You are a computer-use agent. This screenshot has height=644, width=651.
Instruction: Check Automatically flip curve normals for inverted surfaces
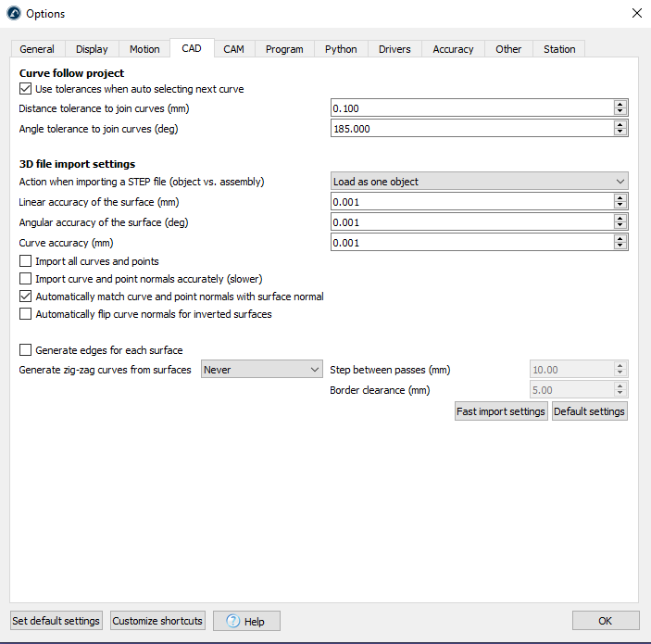(x=26, y=314)
